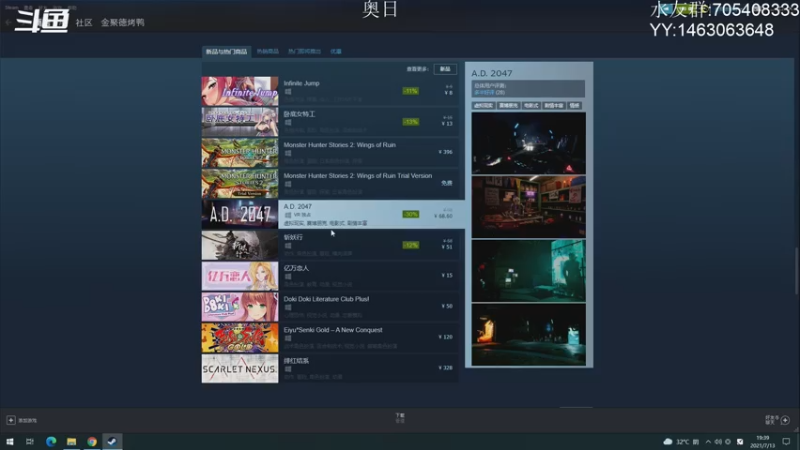The width and height of the screenshot is (800, 450).
Task: Click the A.D. 2047 preview panel heading
Action: [492, 73]
